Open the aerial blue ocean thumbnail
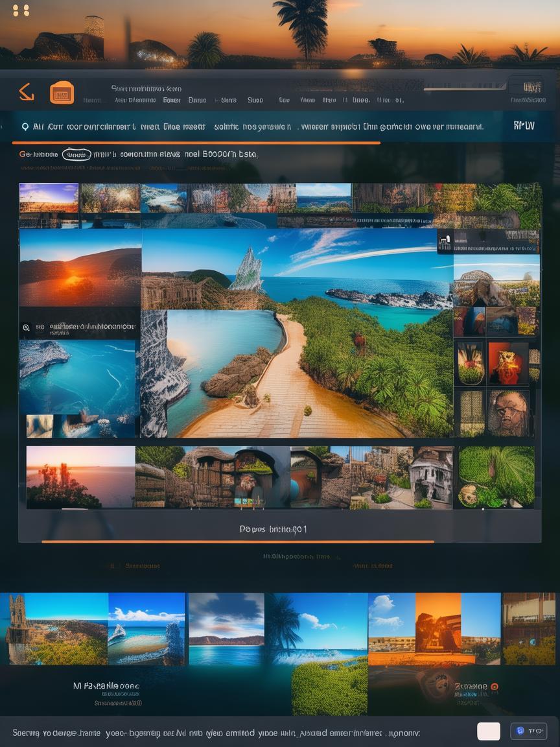 [78, 376]
